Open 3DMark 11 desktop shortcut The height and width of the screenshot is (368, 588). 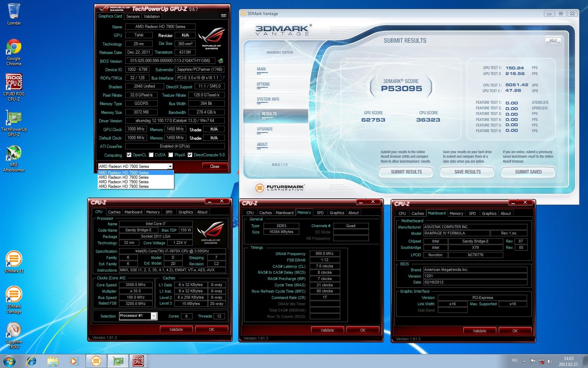[14, 262]
